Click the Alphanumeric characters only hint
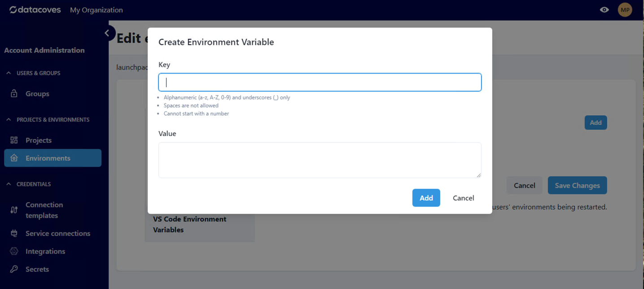This screenshot has width=644, height=289. (x=227, y=98)
